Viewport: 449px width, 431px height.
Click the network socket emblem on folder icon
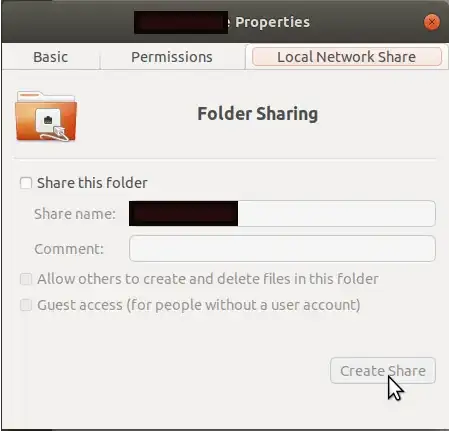point(48,120)
